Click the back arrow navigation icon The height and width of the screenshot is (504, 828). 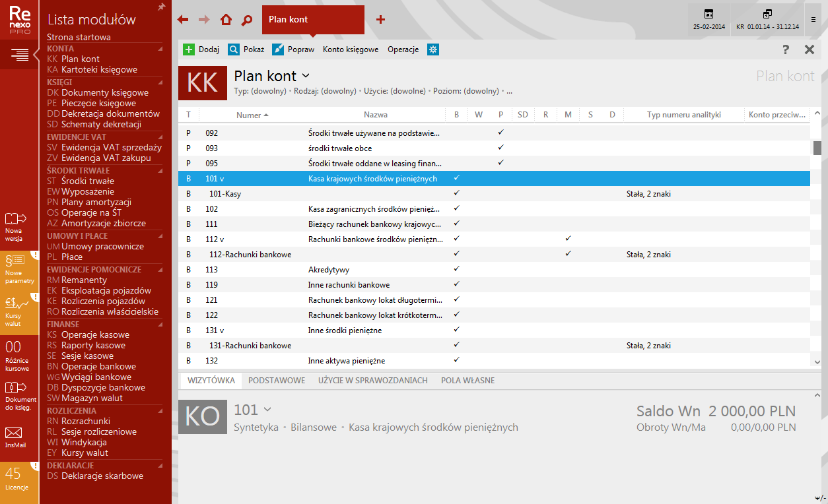pos(184,20)
